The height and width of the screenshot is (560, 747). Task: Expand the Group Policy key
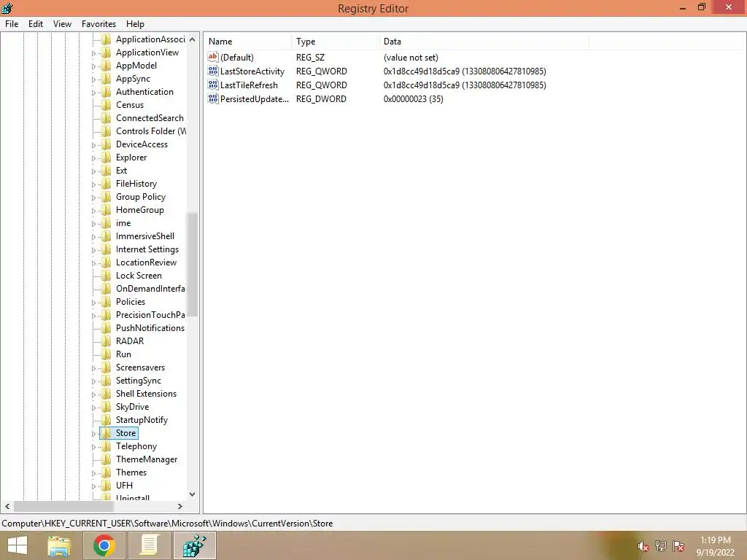point(94,198)
